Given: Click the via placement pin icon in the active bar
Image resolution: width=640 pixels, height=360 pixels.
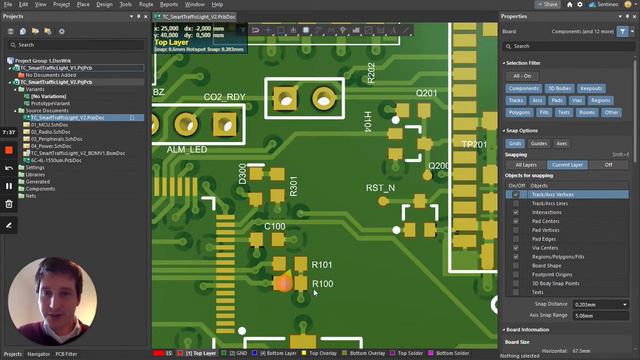Looking at the screenshot, I should pos(343,30).
